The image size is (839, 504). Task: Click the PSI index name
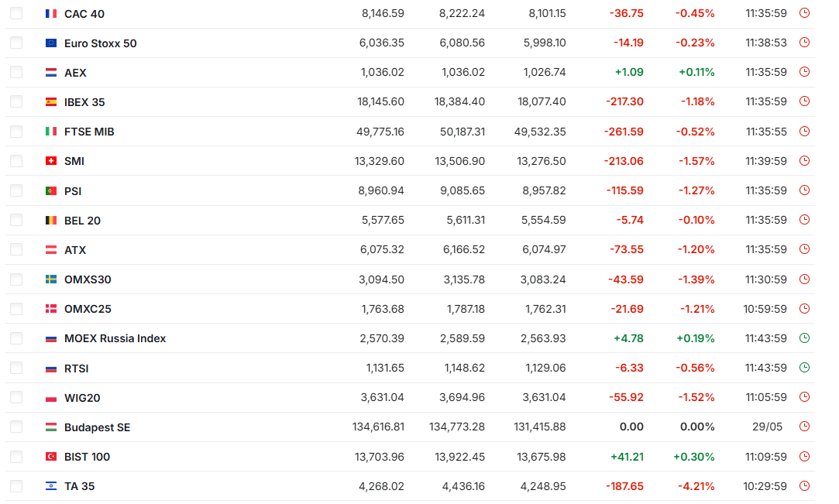[73, 191]
